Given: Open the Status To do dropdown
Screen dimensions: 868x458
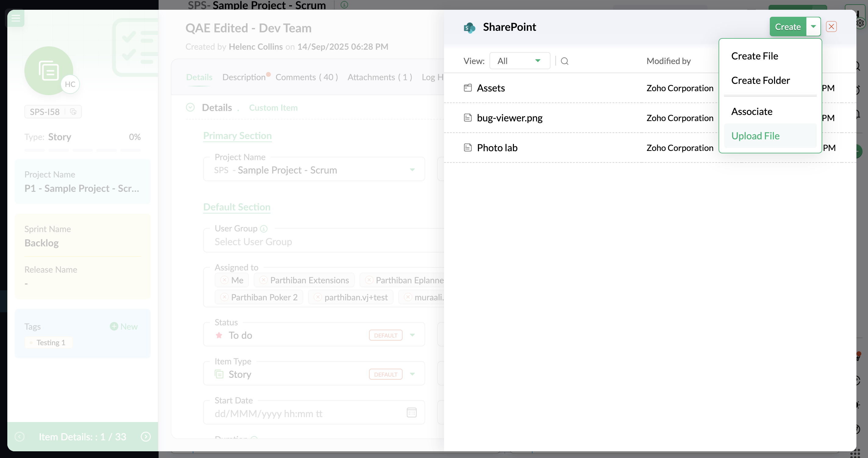Looking at the screenshot, I should pyautogui.click(x=412, y=335).
